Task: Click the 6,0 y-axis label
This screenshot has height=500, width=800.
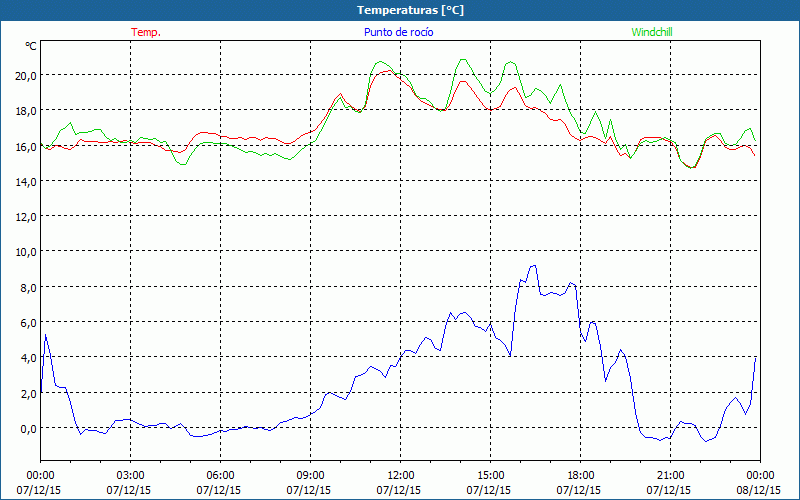Action: [29, 322]
